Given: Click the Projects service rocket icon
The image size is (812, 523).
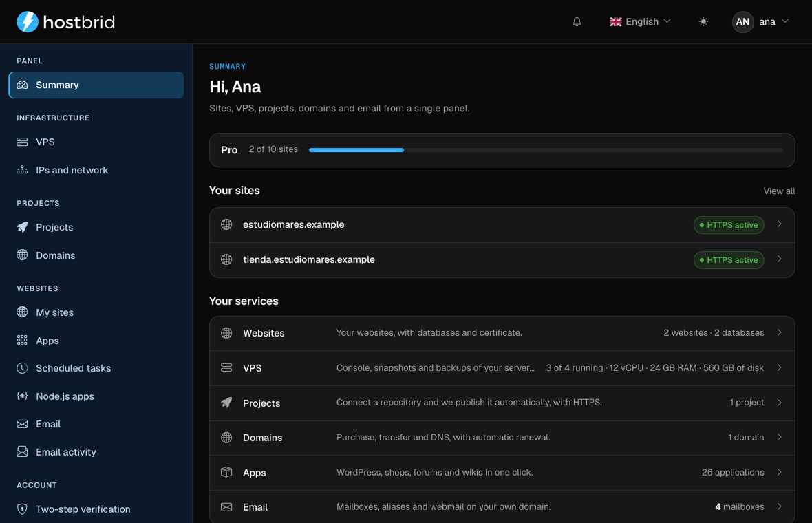Looking at the screenshot, I should pos(226,403).
